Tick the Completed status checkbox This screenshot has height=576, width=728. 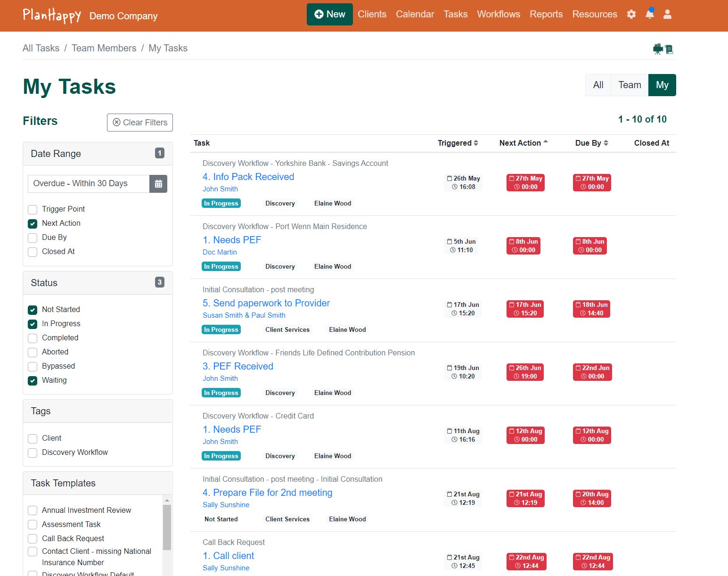point(33,338)
